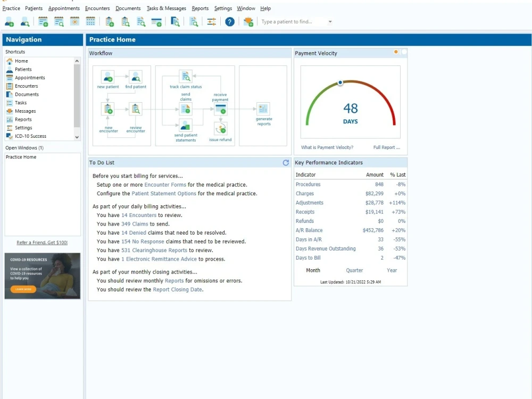The image size is (532, 399).
Task: Switch KPI view to Month
Action: coord(313,270)
